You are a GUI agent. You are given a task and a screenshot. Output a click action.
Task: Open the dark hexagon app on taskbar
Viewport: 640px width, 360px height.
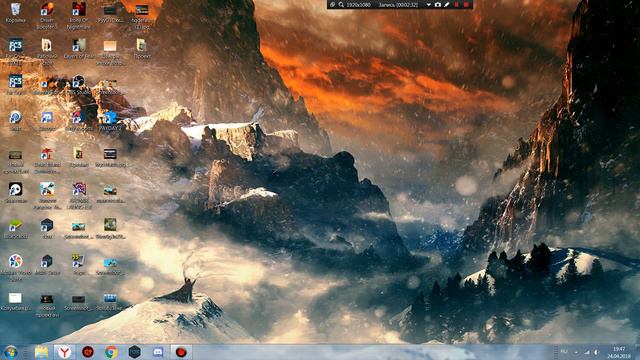coord(135,352)
